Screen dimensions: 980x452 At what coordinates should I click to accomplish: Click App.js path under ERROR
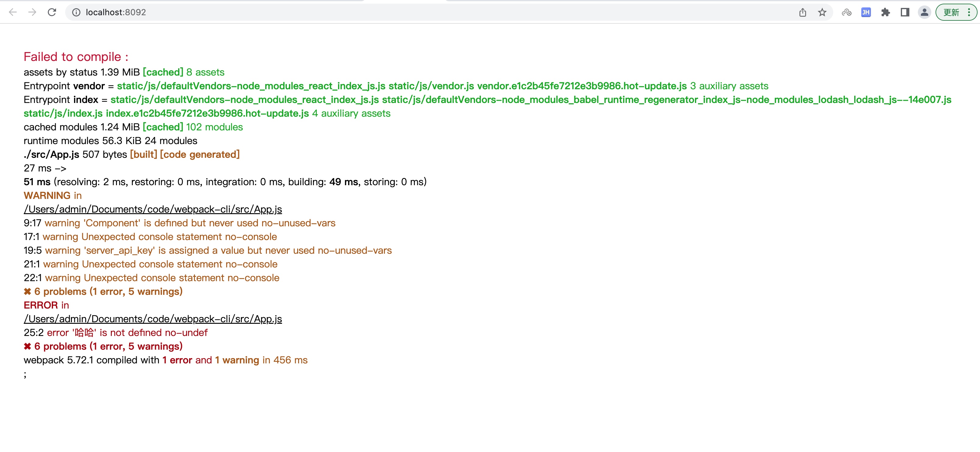click(153, 319)
